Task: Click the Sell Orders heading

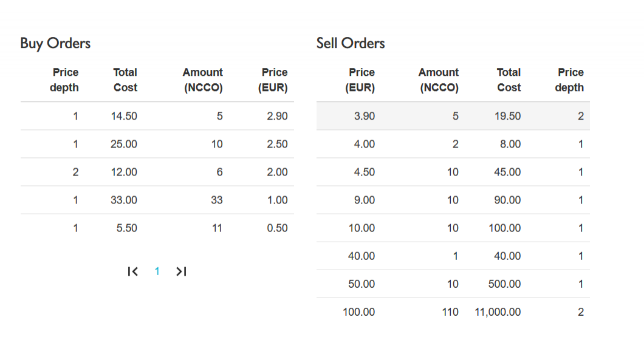Action: coord(351,43)
